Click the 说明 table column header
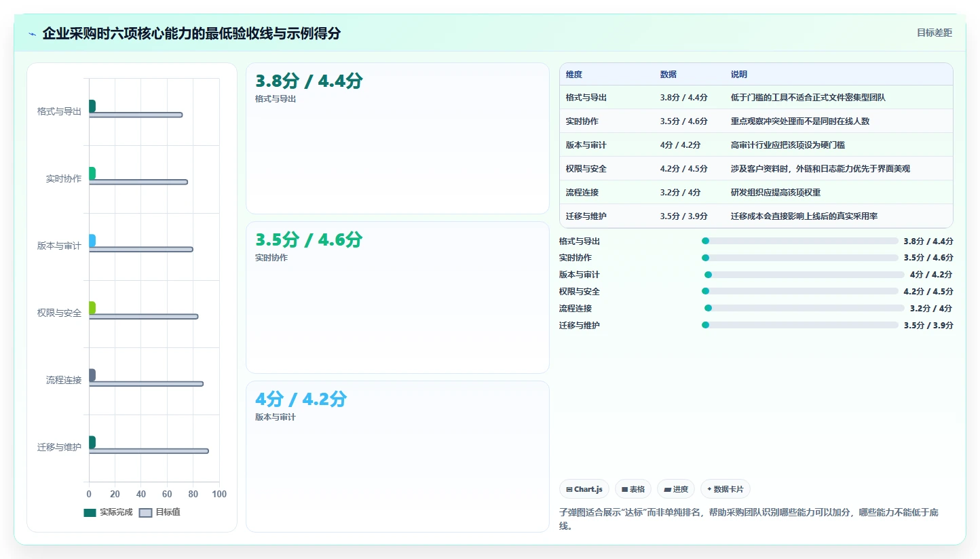Image resolution: width=980 pixels, height=559 pixels. (739, 75)
